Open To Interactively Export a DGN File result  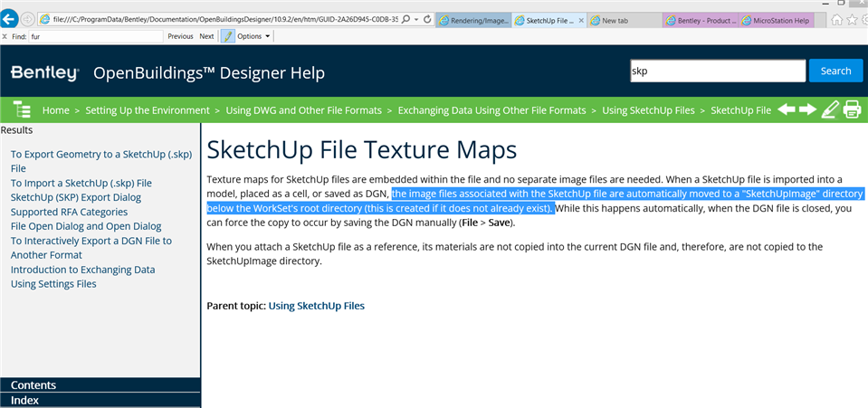click(x=91, y=248)
